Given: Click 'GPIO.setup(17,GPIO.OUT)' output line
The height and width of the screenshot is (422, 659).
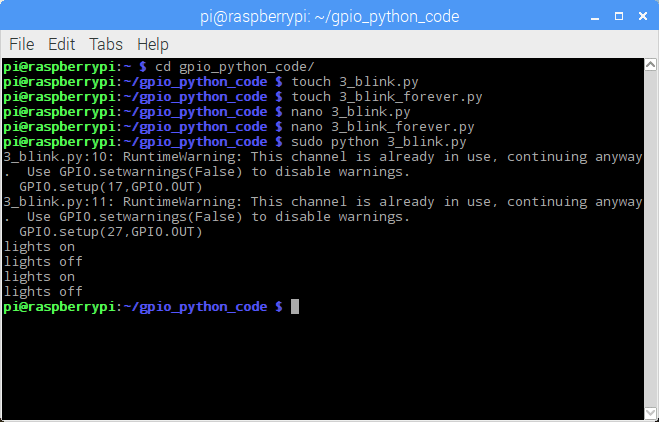Looking at the screenshot, I should pyautogui.click(x=111, y=187).
